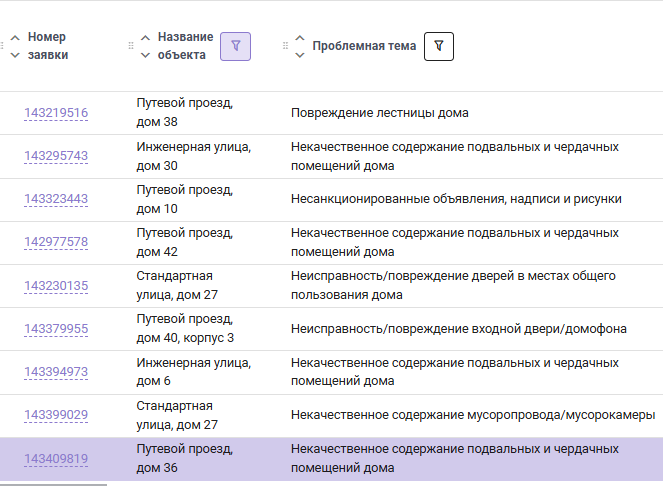Open the filter for Название объекта column
663x502 pixels.
236,46
